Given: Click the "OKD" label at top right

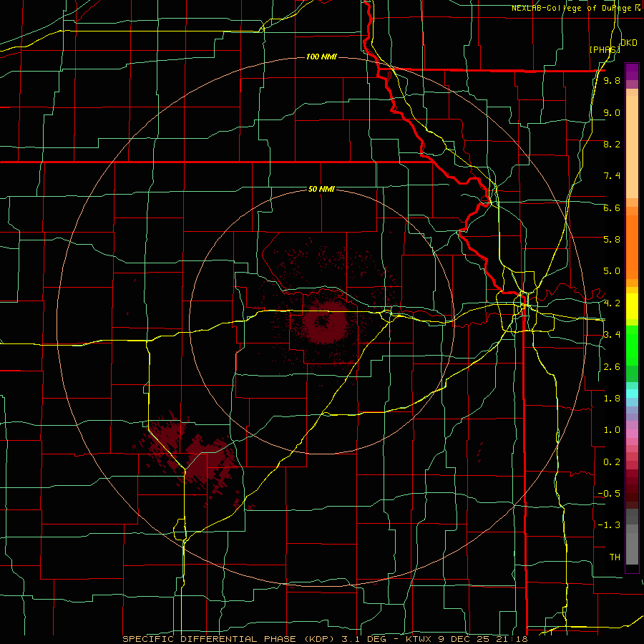Looking at the screenshot, I should tap(629, 42).
